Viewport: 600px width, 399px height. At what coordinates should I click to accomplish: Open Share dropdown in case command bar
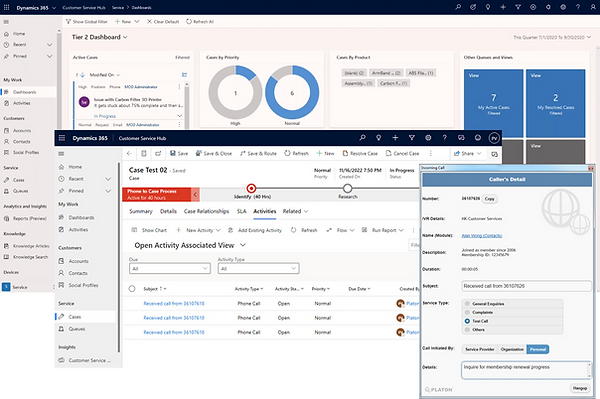coord(467,153)
